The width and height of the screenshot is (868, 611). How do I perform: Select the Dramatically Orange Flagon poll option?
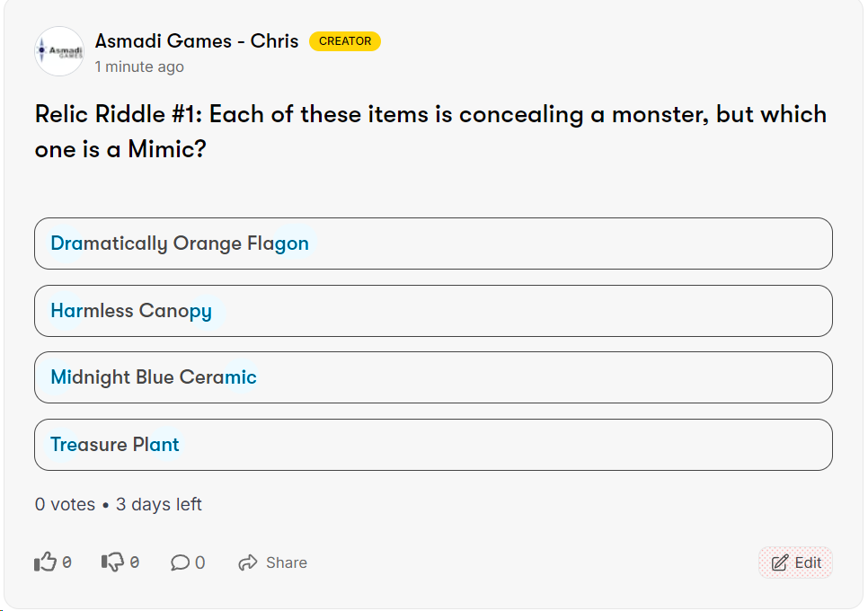[x=433, y=244]
